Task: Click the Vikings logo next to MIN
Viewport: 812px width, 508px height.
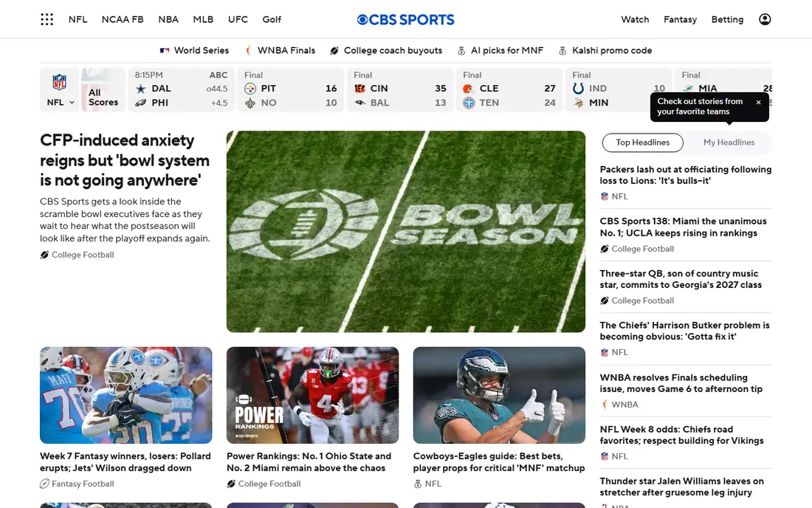Action: (578, 103)
